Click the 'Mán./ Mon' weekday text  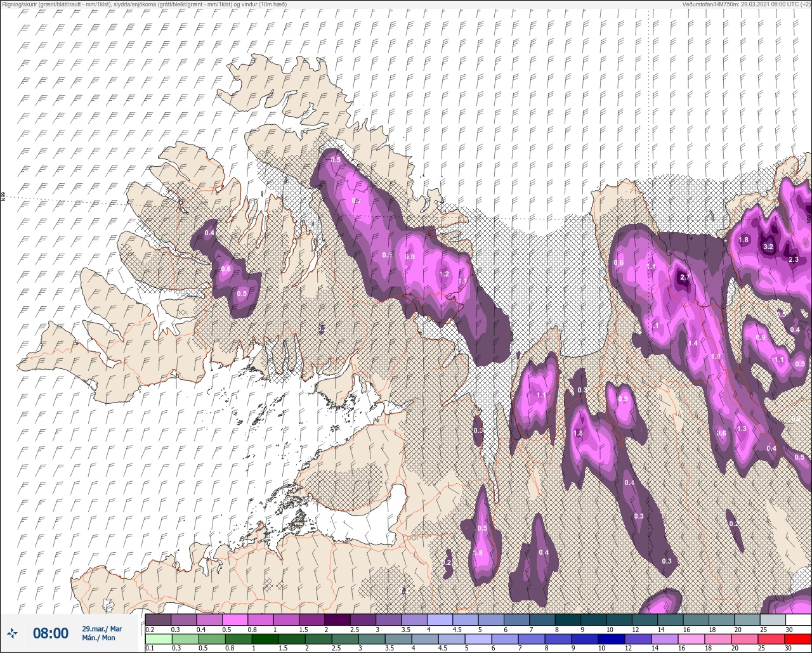(98, 638)
